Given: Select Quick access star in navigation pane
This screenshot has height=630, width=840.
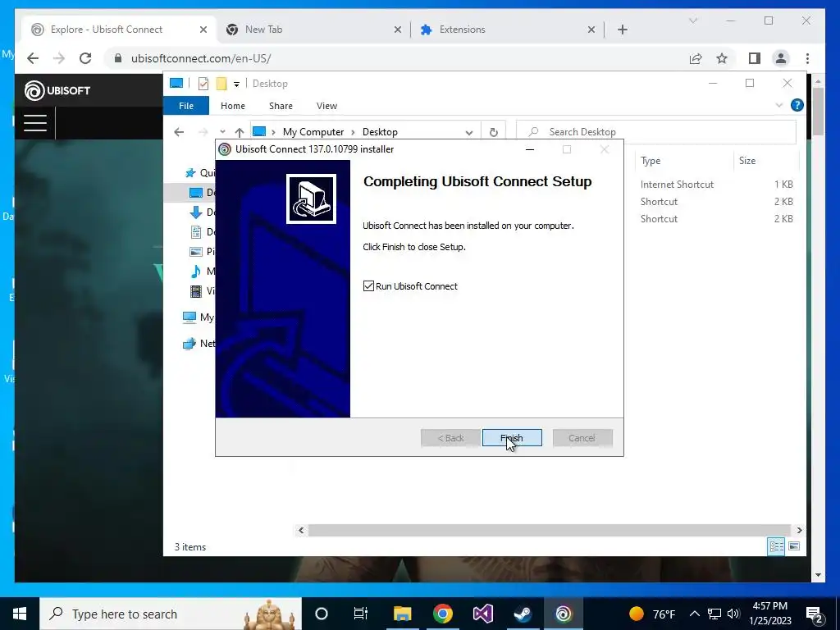Looking at the screenshot, I should click(x=190, y=172).
